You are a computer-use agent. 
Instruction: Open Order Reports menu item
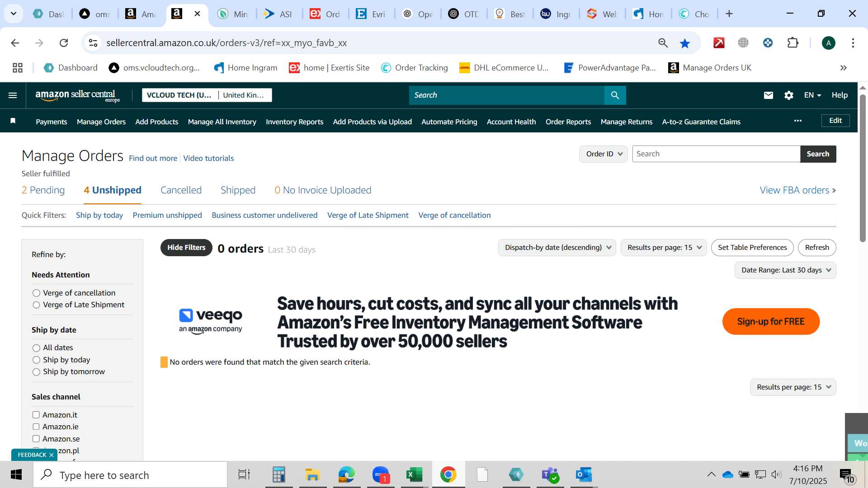568,122
